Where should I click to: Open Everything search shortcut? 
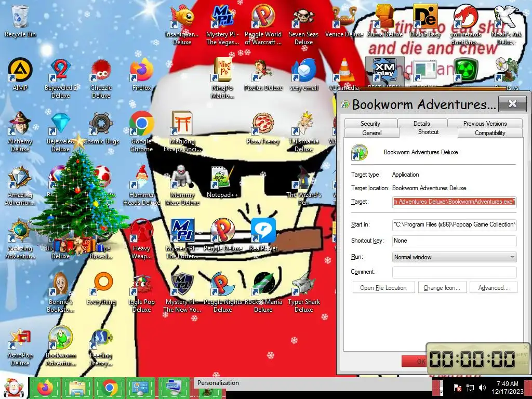coord(101,289)
